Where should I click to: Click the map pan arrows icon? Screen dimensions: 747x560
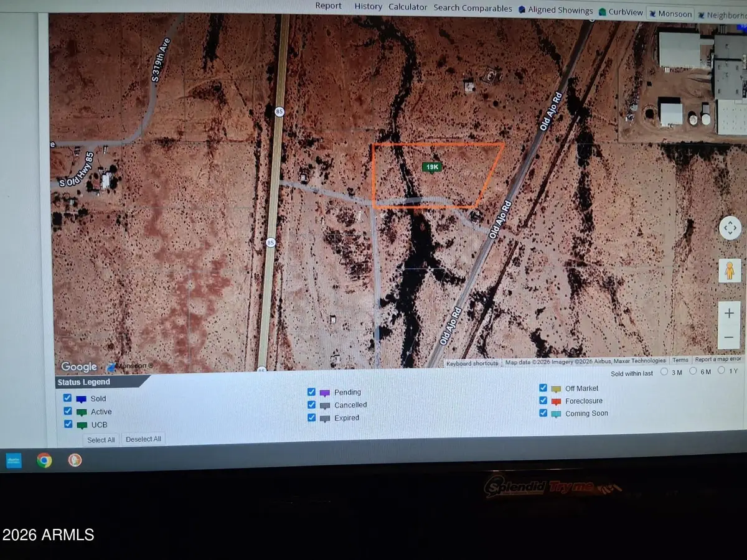click(x=729, y=228)
